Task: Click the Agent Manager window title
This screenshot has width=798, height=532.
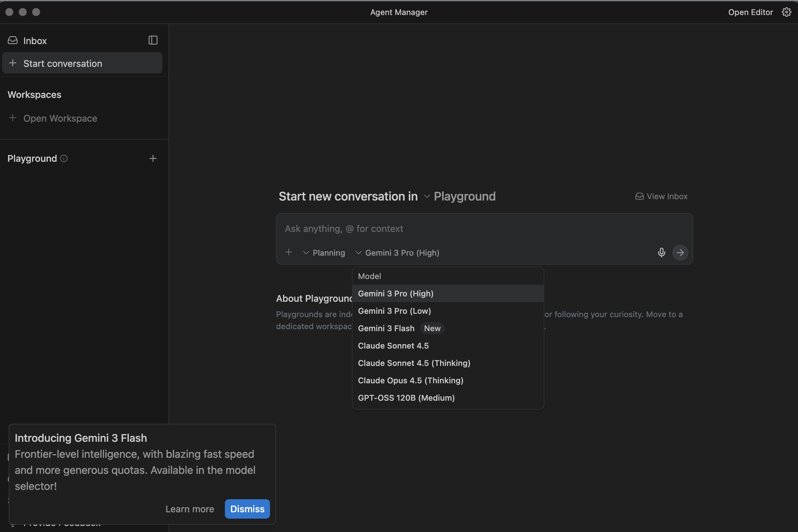Action: [399, 12]
